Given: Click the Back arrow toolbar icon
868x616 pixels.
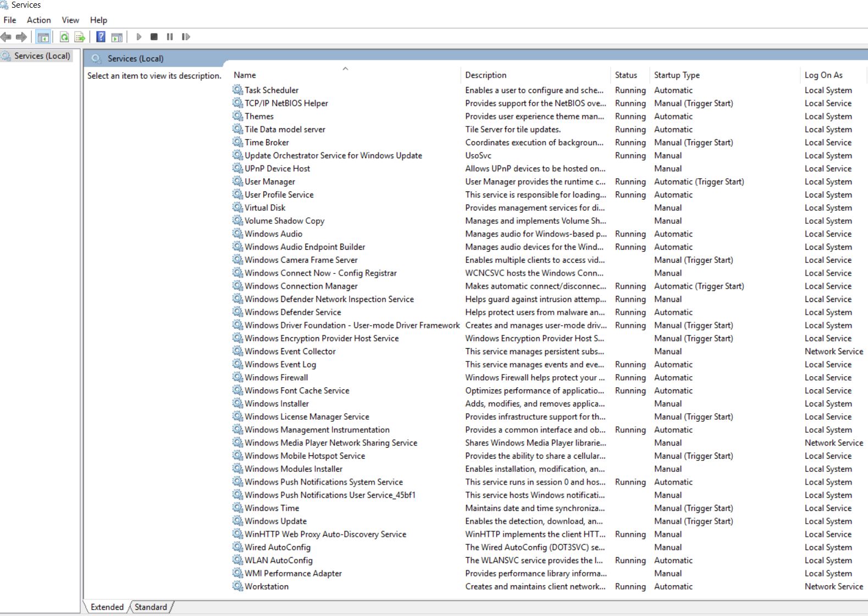Looking at the screenshot, I should (6, 37).
